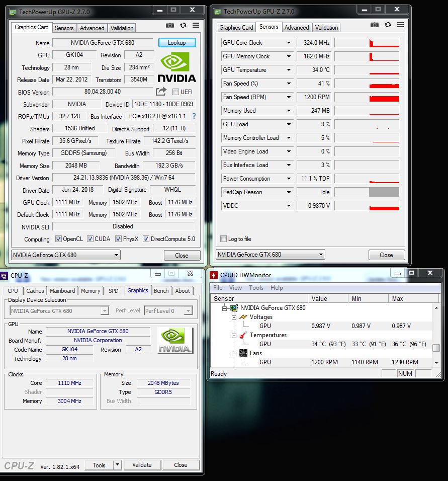Open Fan Speed (%) sensor dropdown
The image size is (448, 481).
pos(289,84)
